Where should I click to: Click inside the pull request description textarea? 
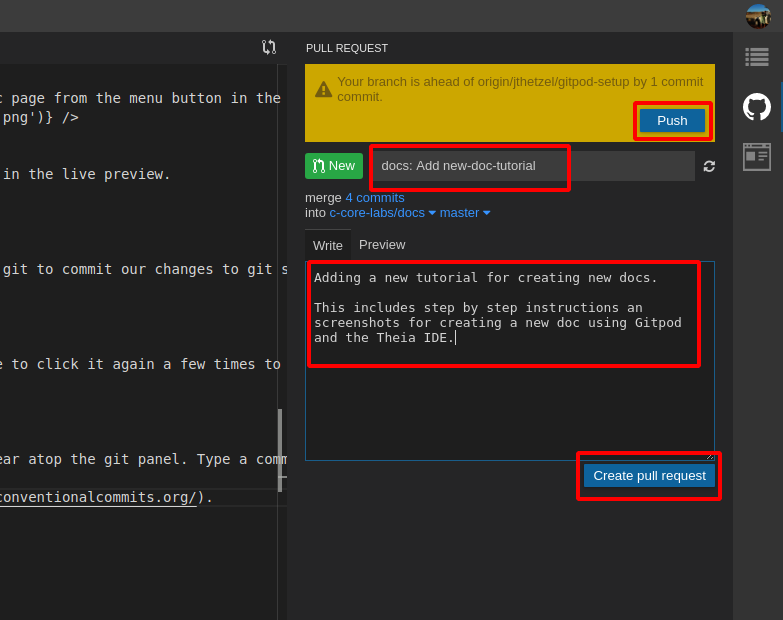tap(510, 360)
